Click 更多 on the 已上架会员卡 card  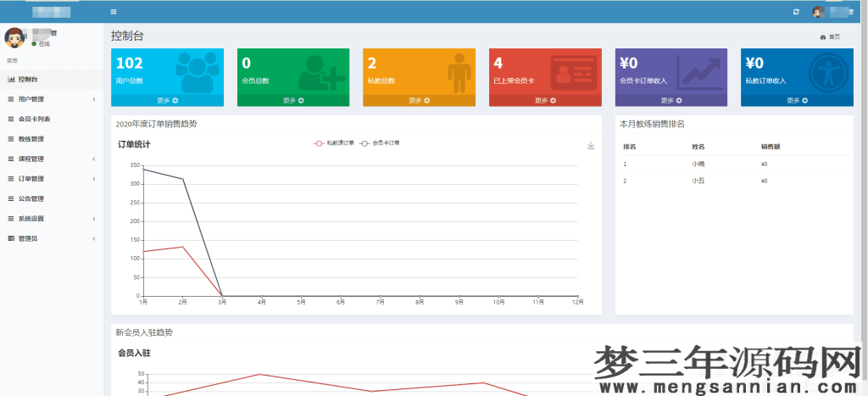pos(545,100)
